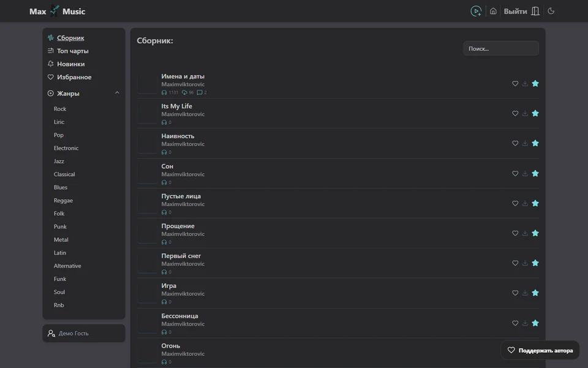588x368 pixels.
Task: Toggle dark mode with the moon icon
Action: click(551, 11)
